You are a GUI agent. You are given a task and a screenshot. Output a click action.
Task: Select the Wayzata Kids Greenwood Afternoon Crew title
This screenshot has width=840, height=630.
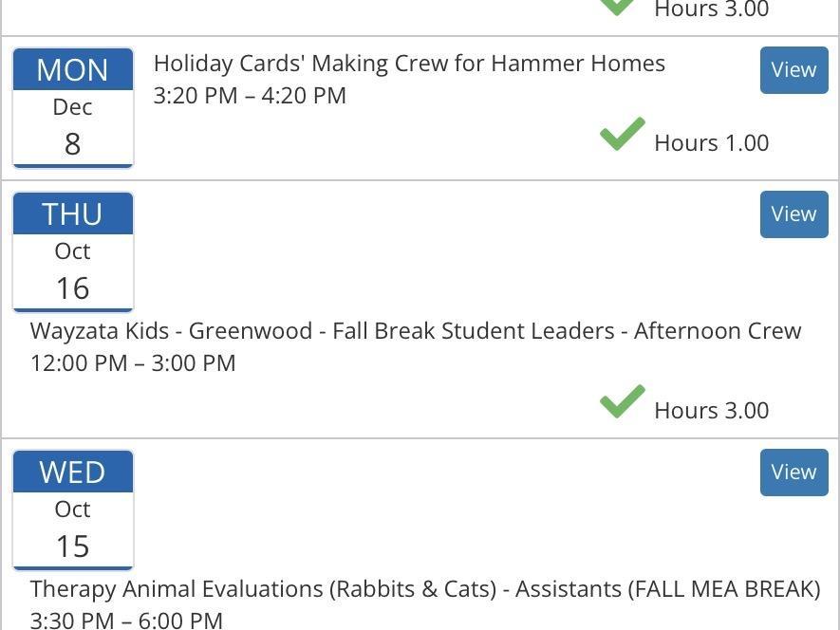click(x=416, y=331)
